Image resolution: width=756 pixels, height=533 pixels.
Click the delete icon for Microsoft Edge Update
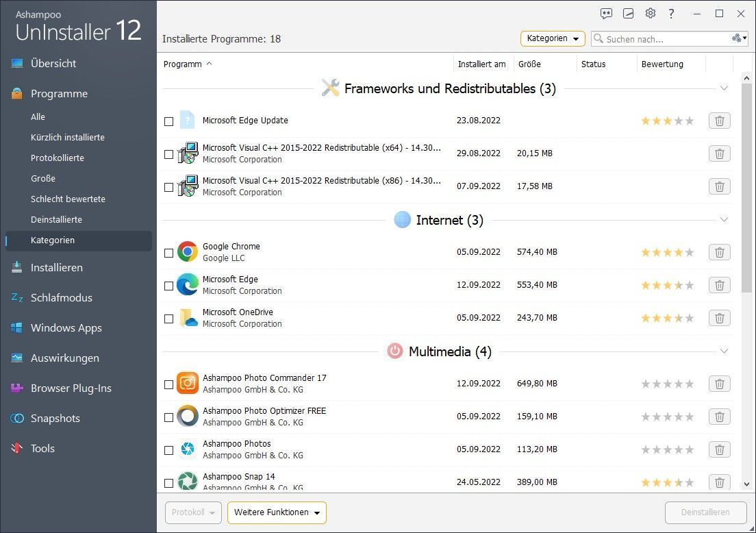[719, 121]
